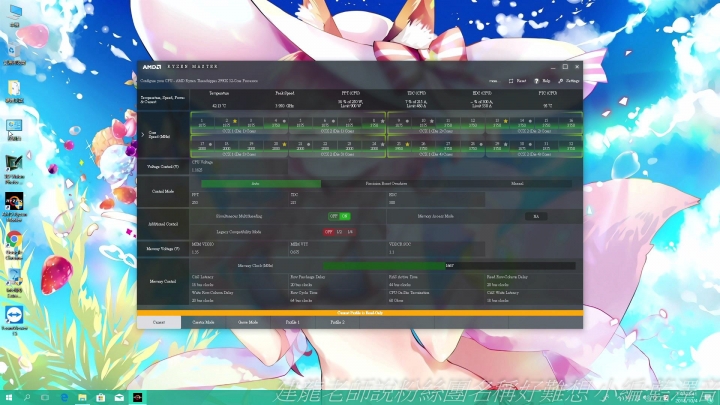Click the Row Precharge Delay field
Image resolution: width=720 pixels, height=405 pixels.
[338, 285]
